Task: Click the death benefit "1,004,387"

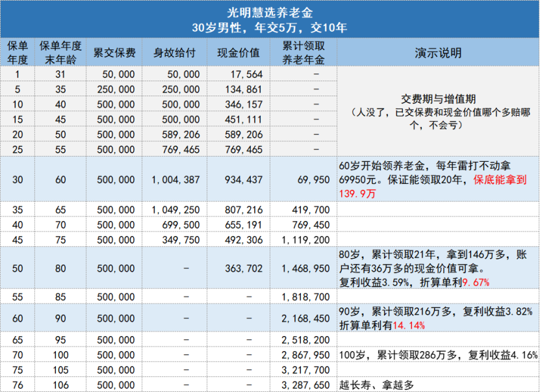Action: coord(175,179)
